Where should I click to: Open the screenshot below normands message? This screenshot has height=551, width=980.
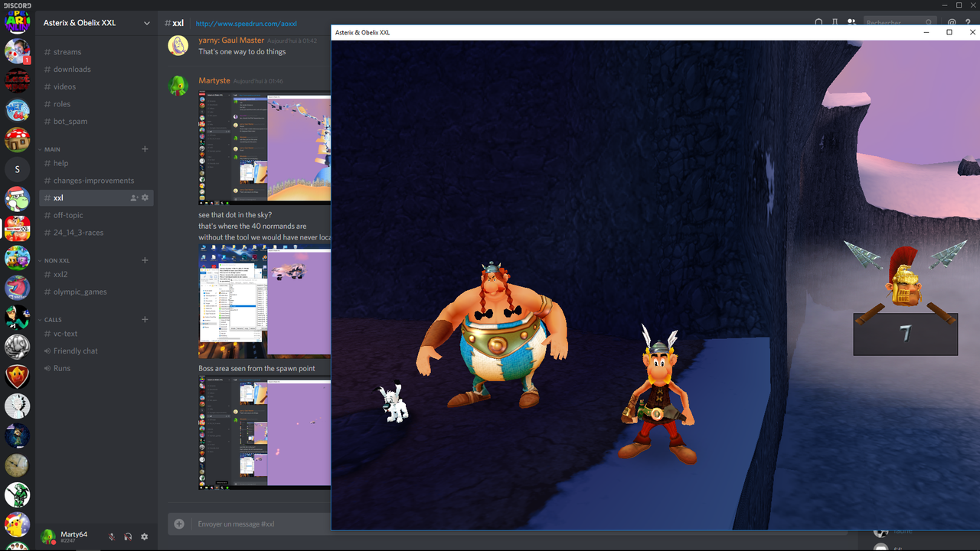click(x=265, y=301)
